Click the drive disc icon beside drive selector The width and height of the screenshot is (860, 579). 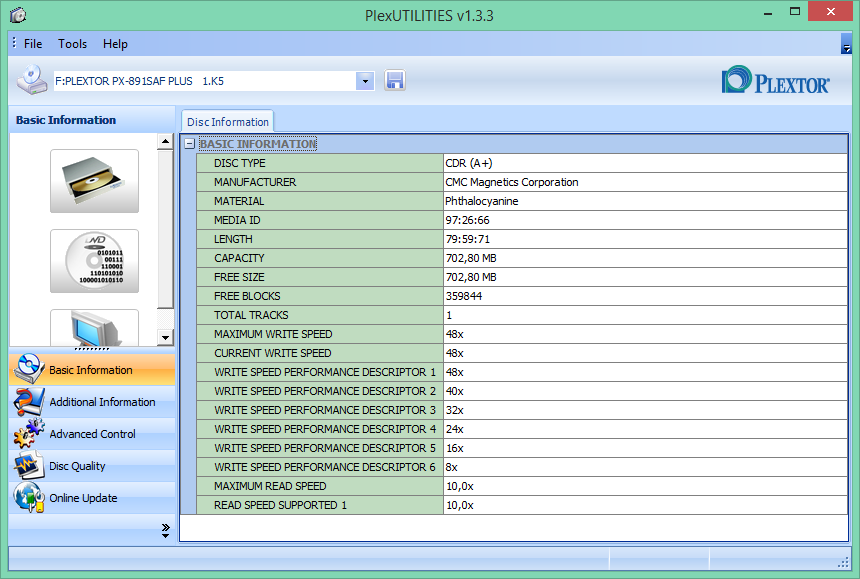tap(32, 80)
